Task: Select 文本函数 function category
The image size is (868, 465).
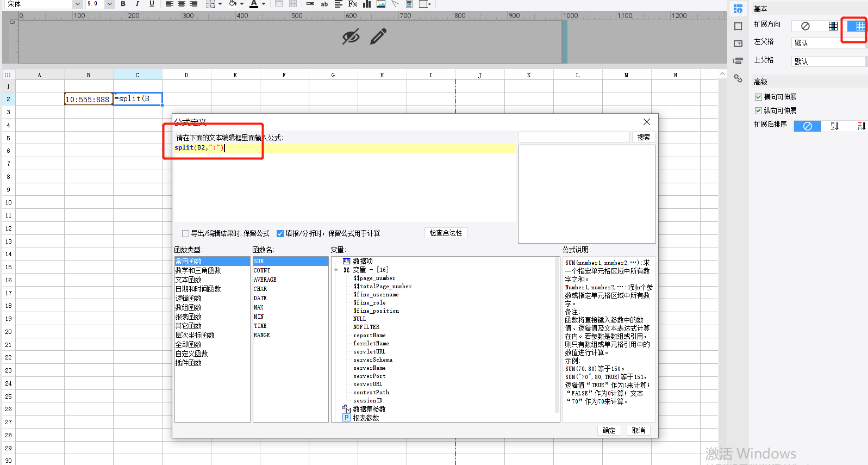Action: click(x=188, y=280)
